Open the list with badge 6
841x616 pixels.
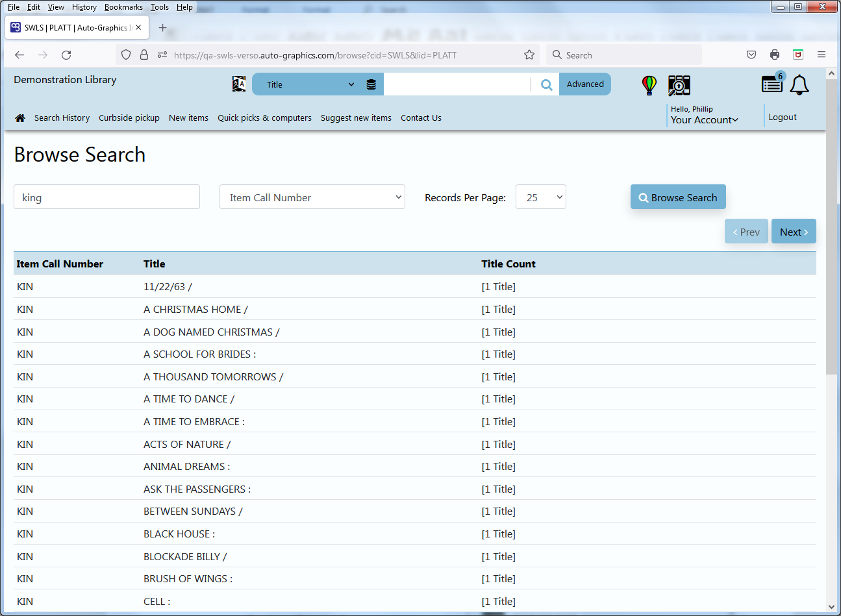pyautogui.click(x=772, y=84)
